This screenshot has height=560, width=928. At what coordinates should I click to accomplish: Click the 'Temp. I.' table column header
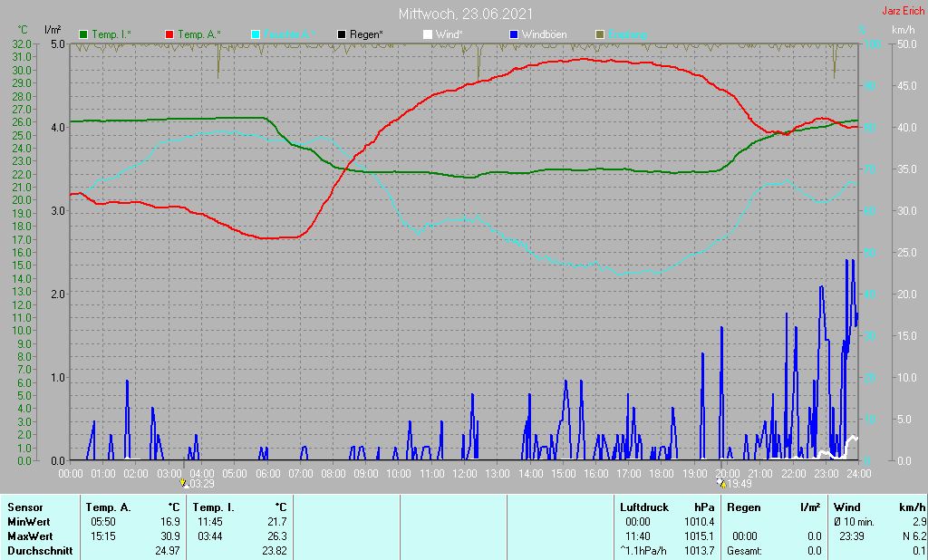(214, 507)
